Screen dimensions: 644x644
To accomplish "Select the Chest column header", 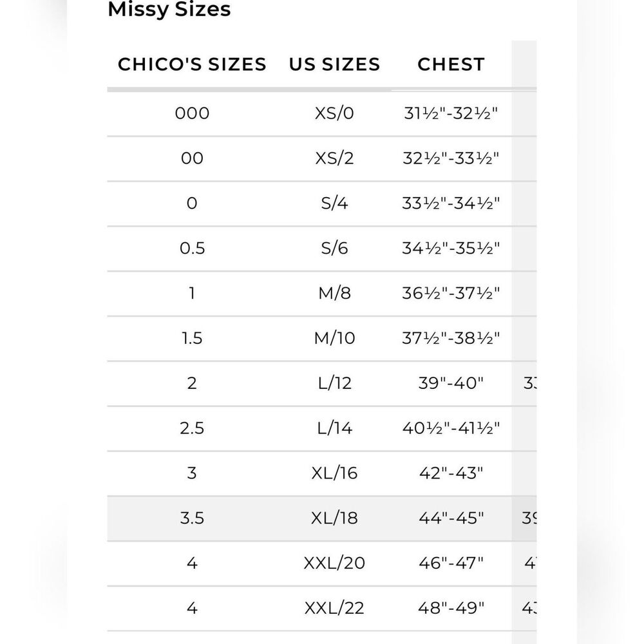I will (x=451, y=64).
